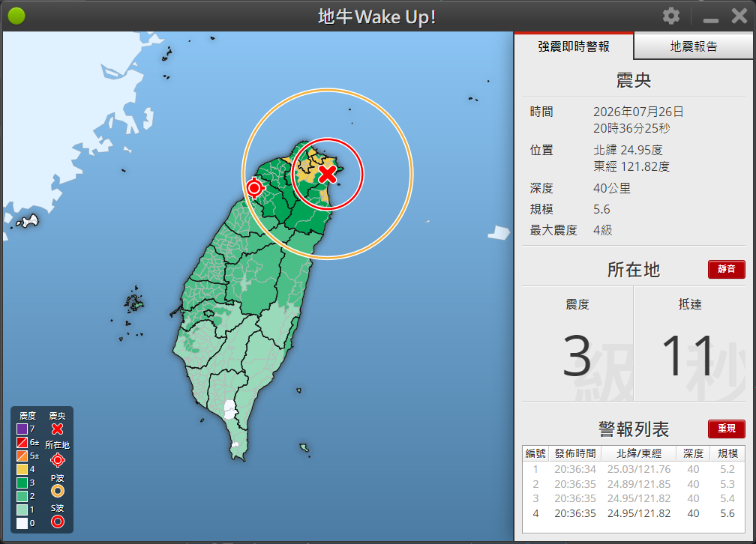Click the P波 orange ring legend icon
756x544 pixels.
57,491
